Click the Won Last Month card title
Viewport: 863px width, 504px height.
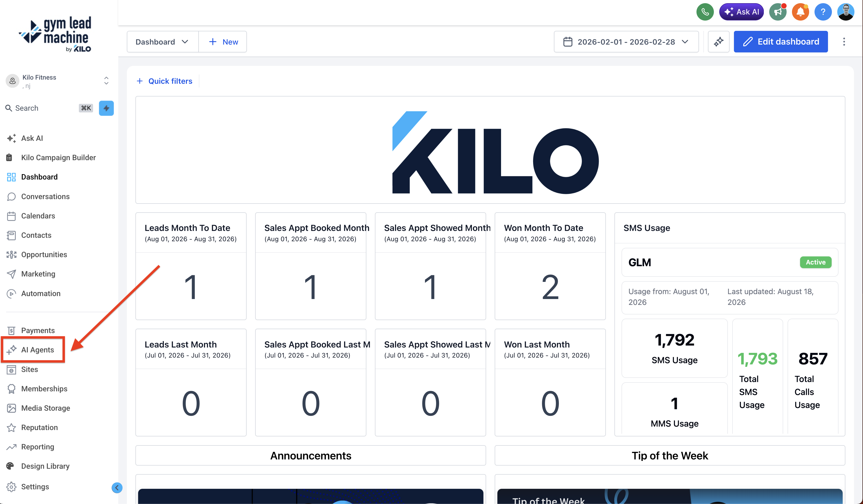point(537,344)
